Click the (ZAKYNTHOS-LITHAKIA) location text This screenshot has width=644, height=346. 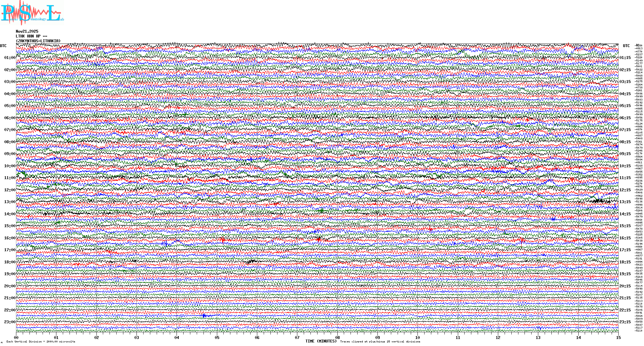click(x=38, y=41)
